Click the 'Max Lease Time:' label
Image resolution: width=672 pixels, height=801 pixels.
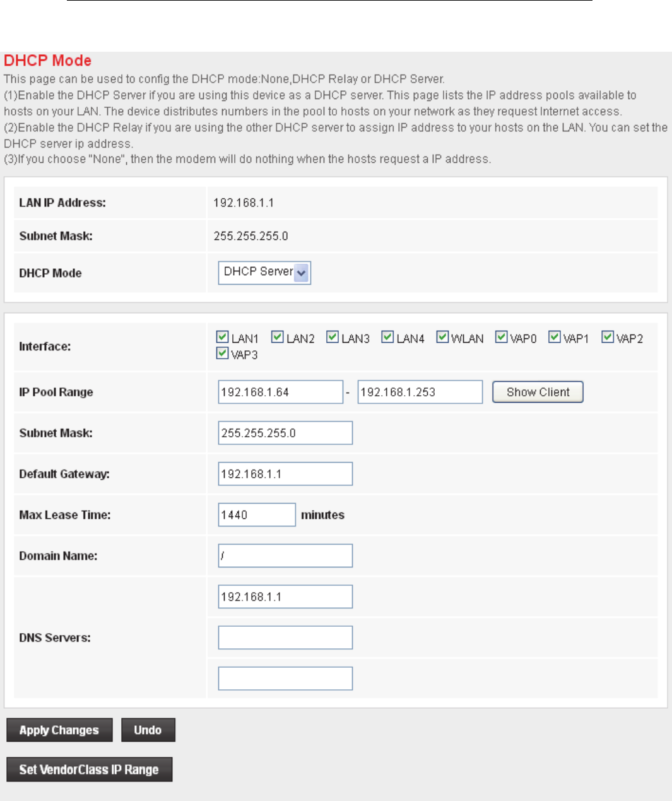tap(65, 515)
